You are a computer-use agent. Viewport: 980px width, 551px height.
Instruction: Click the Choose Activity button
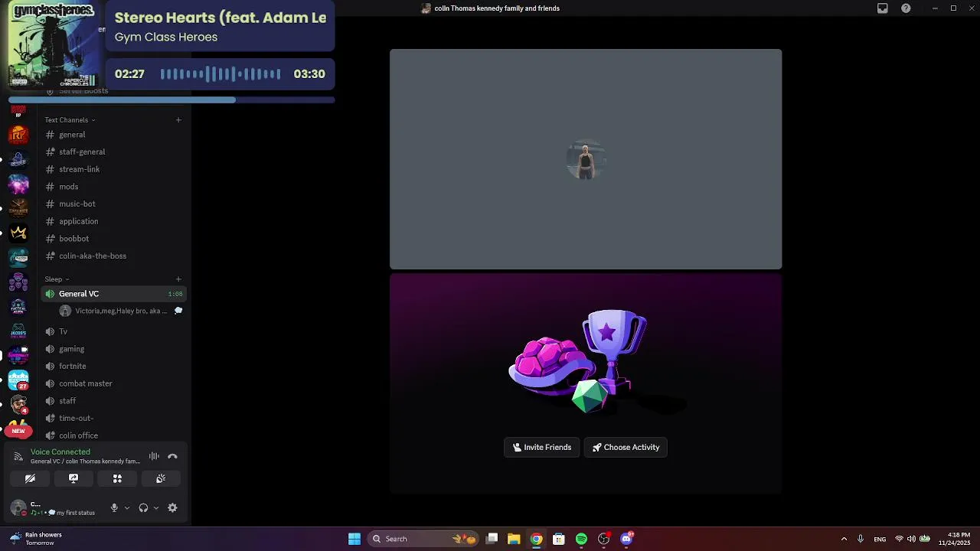point(626,447)
